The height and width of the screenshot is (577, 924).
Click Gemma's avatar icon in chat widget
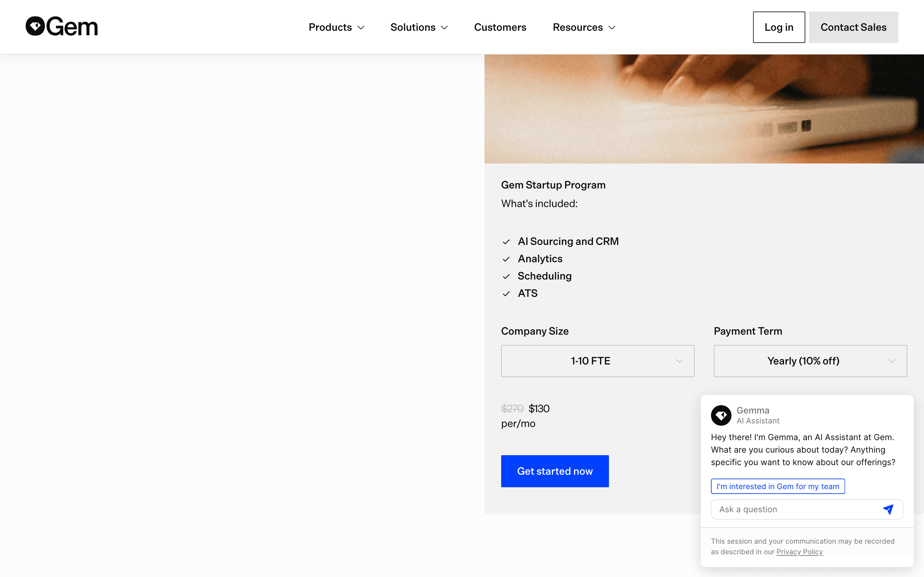[721, 415]
